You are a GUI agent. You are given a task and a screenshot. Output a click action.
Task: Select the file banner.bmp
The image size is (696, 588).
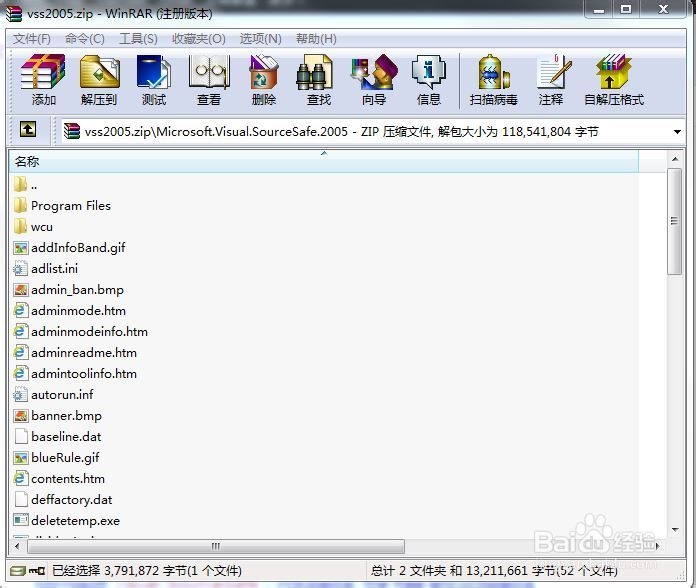pyautogui.click(x=67, y=416)
